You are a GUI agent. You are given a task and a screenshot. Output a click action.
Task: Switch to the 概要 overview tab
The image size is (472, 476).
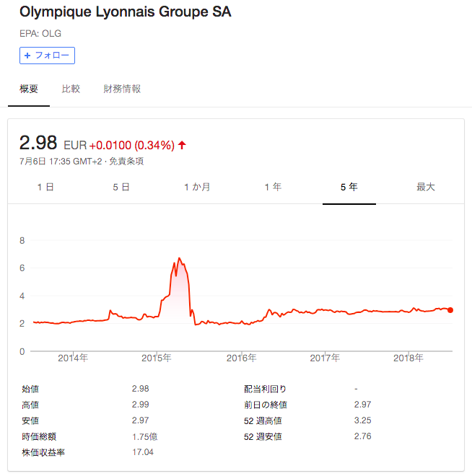(x=29, y=89)
